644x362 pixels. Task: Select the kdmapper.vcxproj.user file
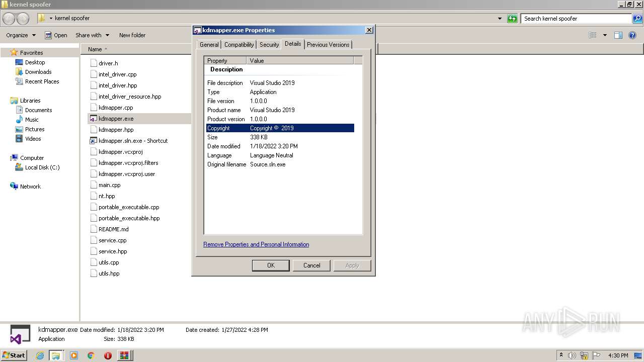127,174
